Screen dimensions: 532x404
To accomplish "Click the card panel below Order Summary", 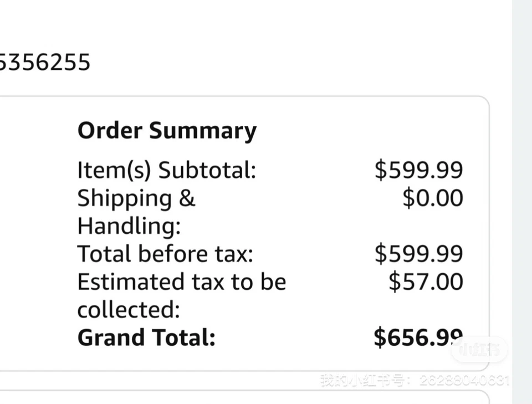I will (244, 397).
